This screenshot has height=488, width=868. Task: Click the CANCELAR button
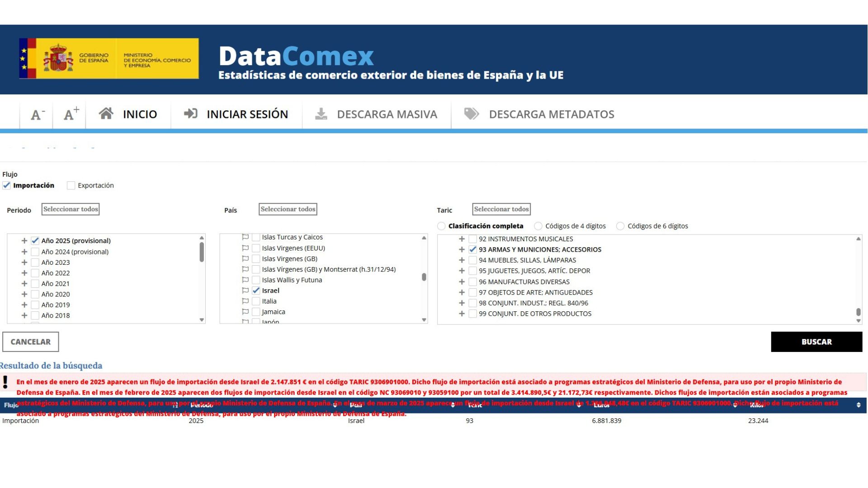(x=31, y=342)
